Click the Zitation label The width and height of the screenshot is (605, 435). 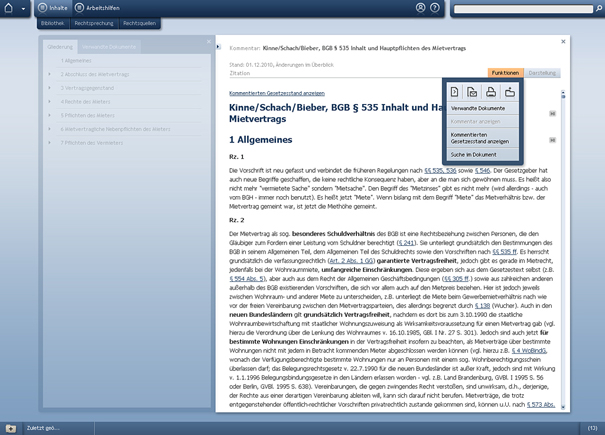240,73
